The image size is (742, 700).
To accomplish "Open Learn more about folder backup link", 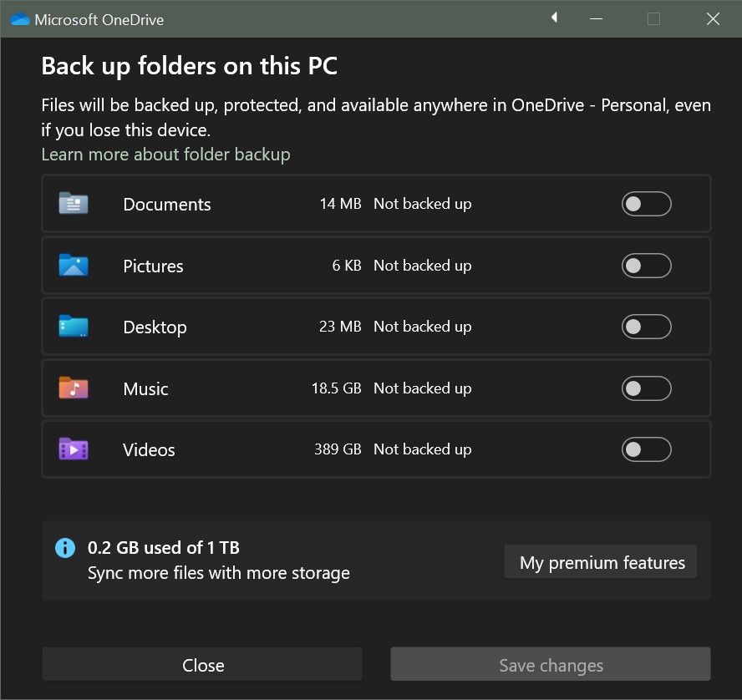I will click(165, 155).
